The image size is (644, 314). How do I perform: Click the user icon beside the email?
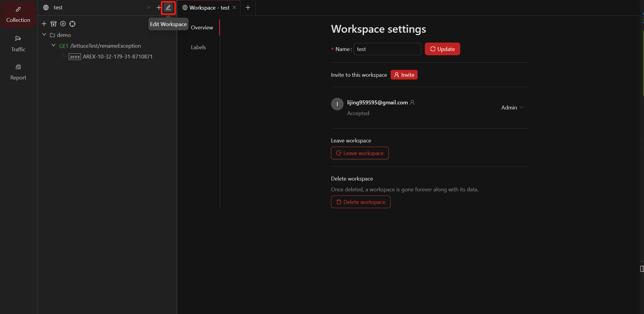[x=412, y=103]
